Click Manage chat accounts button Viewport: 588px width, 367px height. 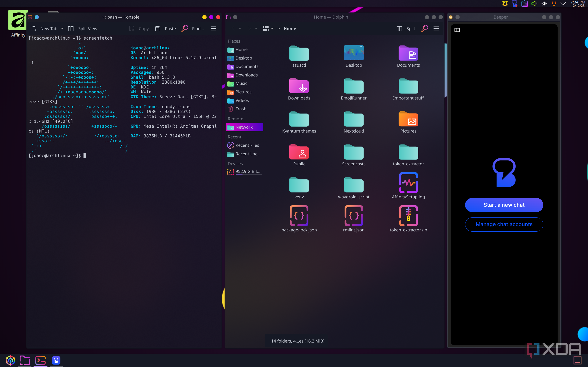pos(504,224)
